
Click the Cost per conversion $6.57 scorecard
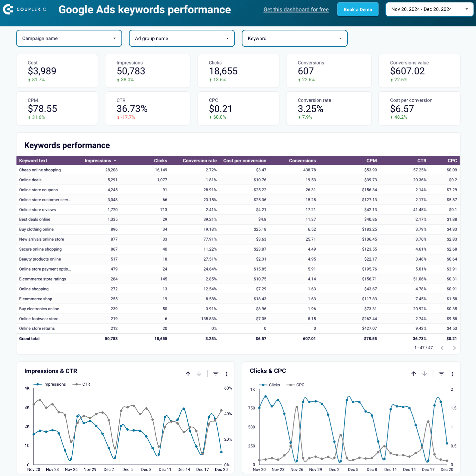(x=419, y=108)
